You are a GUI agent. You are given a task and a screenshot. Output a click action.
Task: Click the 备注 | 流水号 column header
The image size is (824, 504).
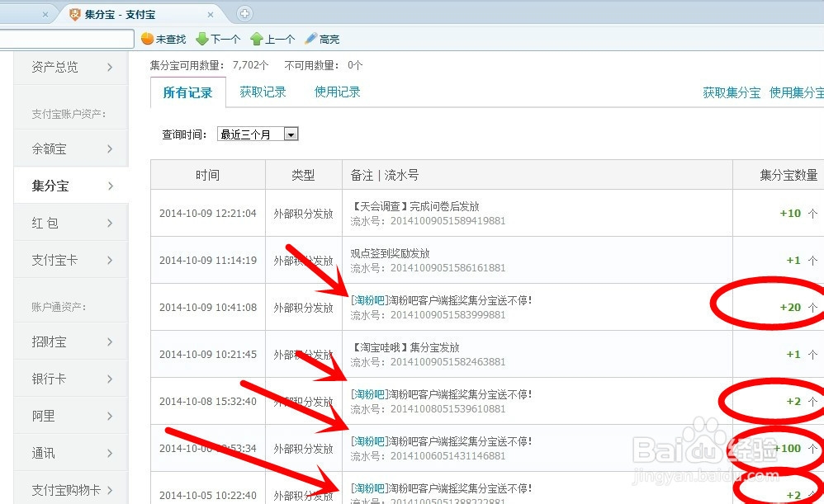[x=537, y=175]
